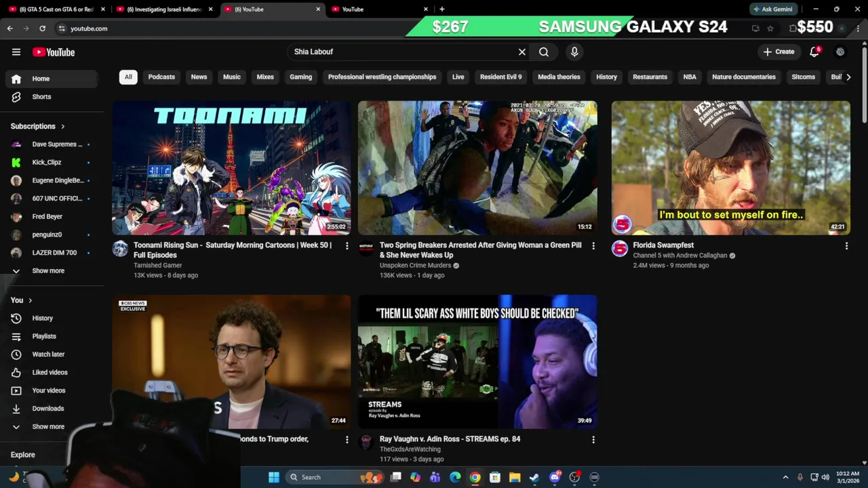868x488 pixels.
Task: Select the Music filter chip
Action: [232, 77]
